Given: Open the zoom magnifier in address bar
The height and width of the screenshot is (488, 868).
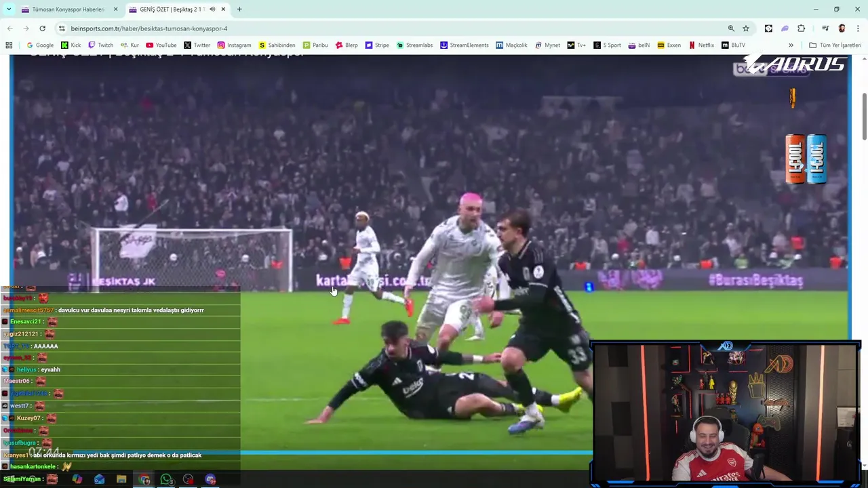Looking at the screenshot, I should pyautogui.click(x=731, y=28).
